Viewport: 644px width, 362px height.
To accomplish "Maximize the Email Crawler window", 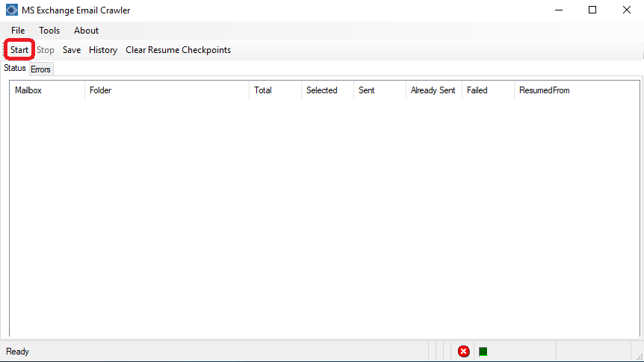I will pos(592,10).
